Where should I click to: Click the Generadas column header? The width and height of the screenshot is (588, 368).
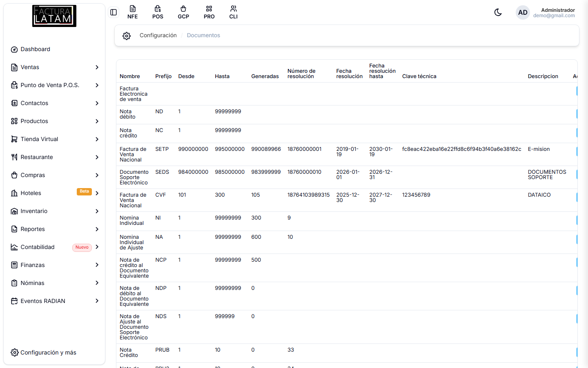click(265, 76)
